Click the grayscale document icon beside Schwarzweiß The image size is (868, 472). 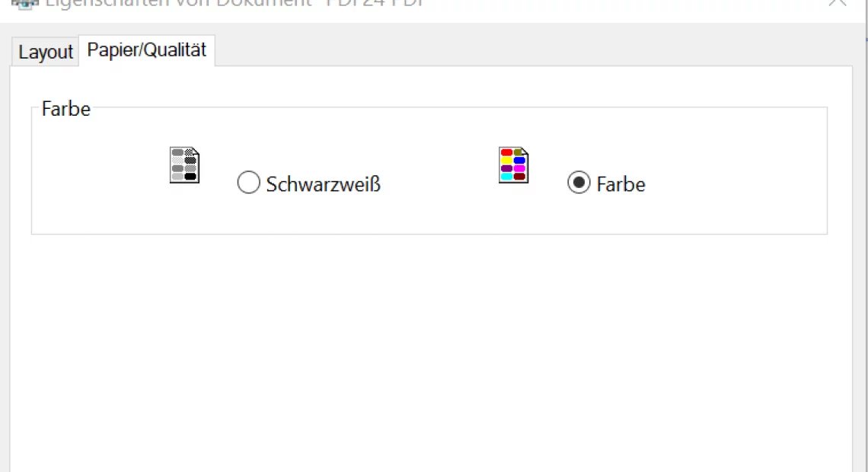coord(183,164)
